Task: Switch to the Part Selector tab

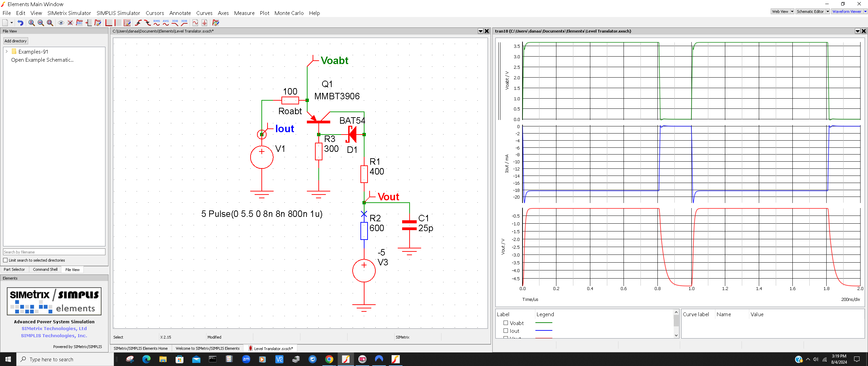Action: tap(14, 269)
